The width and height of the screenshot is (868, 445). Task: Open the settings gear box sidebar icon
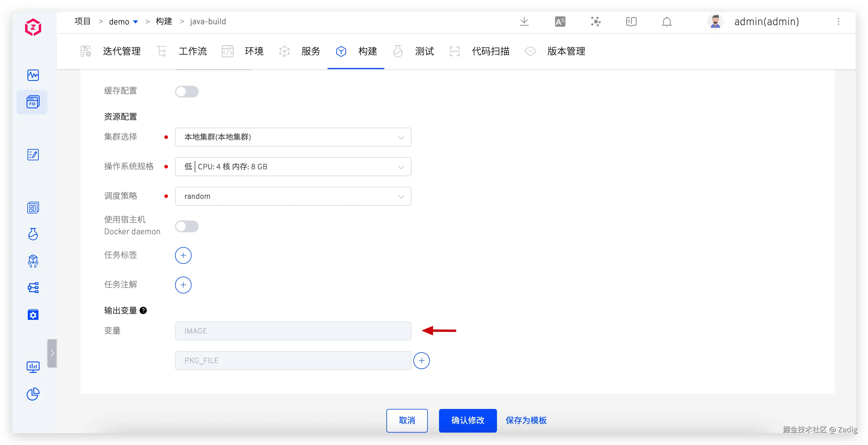point(33,315)
